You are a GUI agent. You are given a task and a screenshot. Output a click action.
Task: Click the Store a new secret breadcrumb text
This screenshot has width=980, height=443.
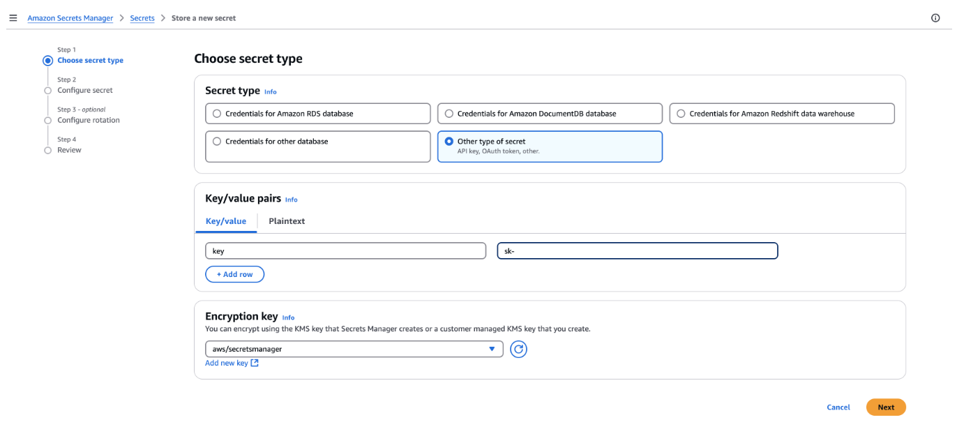[x=204, y=18]
